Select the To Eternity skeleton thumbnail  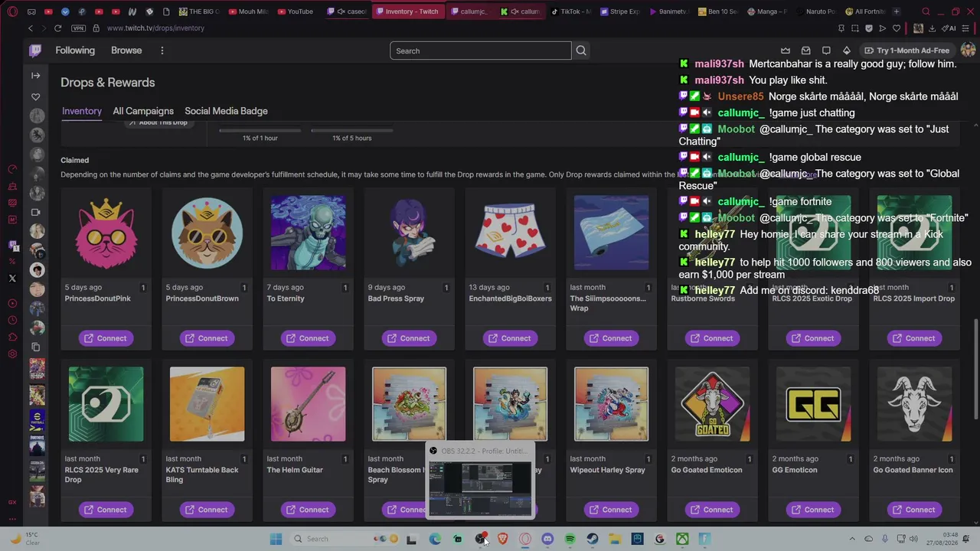[x=308, y=233]
